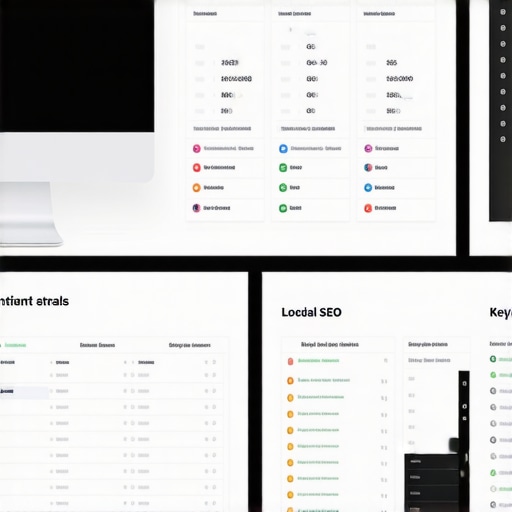The width and height of the screenshot is (512, 512).
Task: Open the blue round icon in the right top card
Action: coord(368,188)
